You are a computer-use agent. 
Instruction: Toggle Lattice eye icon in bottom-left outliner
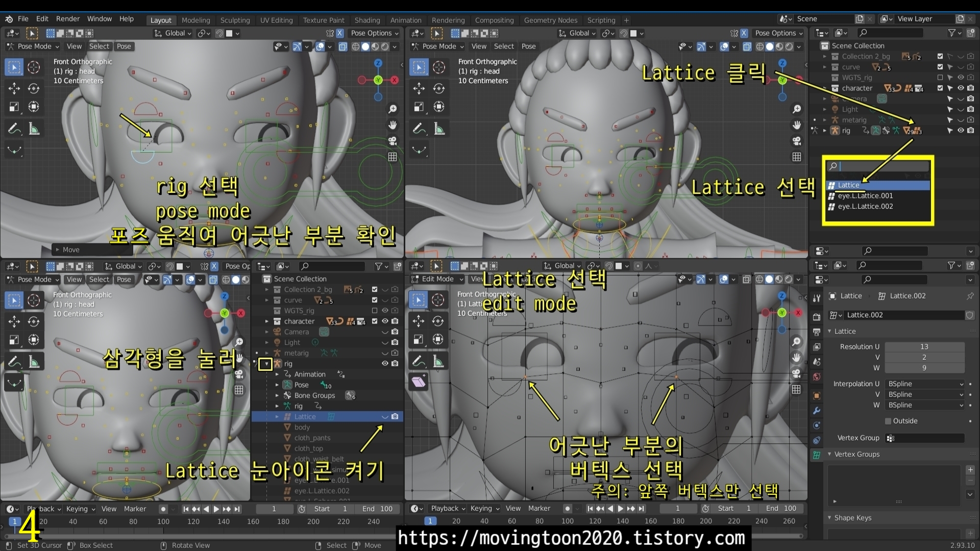(x=385, y=417)
